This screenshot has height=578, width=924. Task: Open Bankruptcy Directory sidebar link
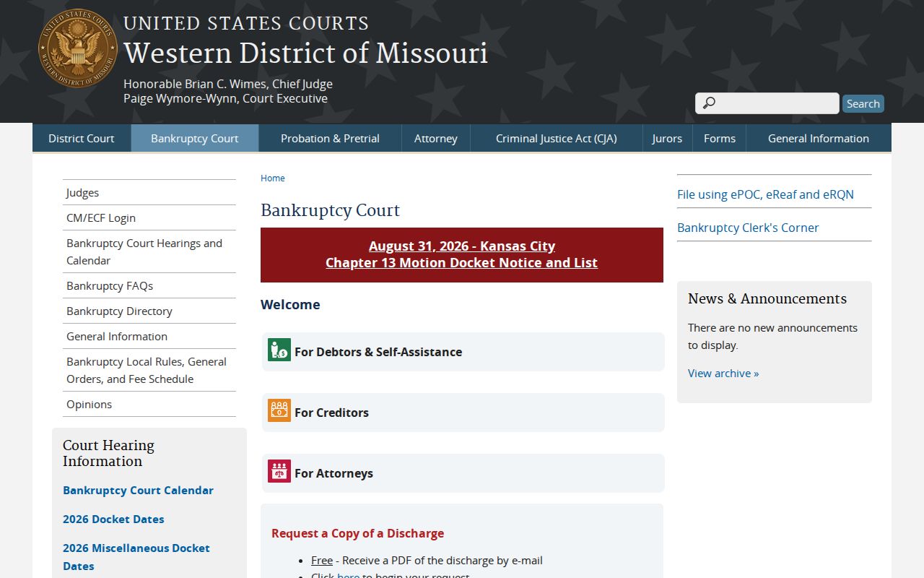point(149,311)
